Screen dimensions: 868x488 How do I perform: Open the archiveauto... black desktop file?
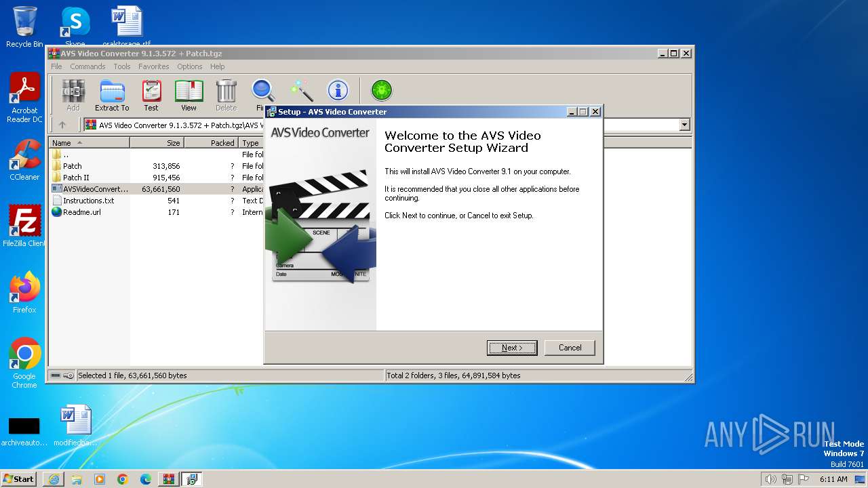pos(24,431)
